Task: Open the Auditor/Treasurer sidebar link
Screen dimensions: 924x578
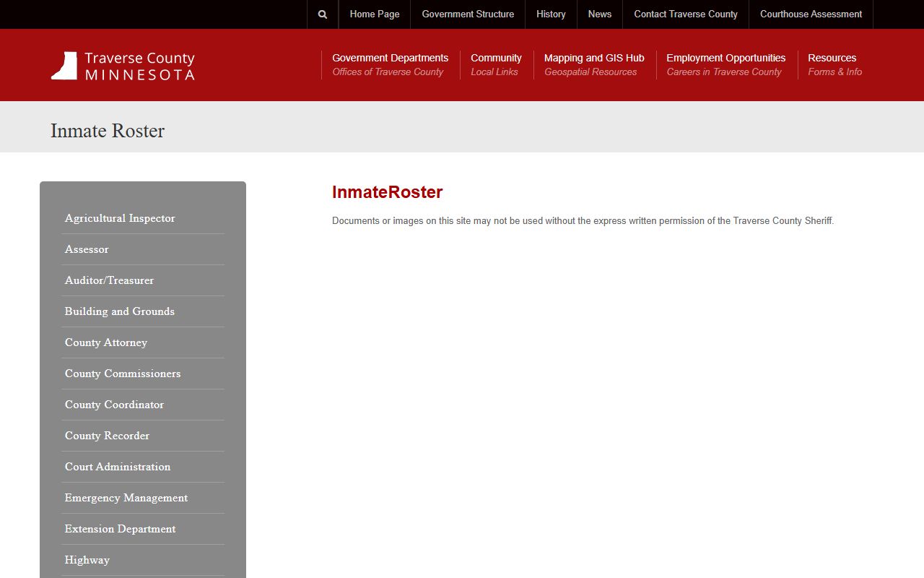Action: (x=109, y=280)
